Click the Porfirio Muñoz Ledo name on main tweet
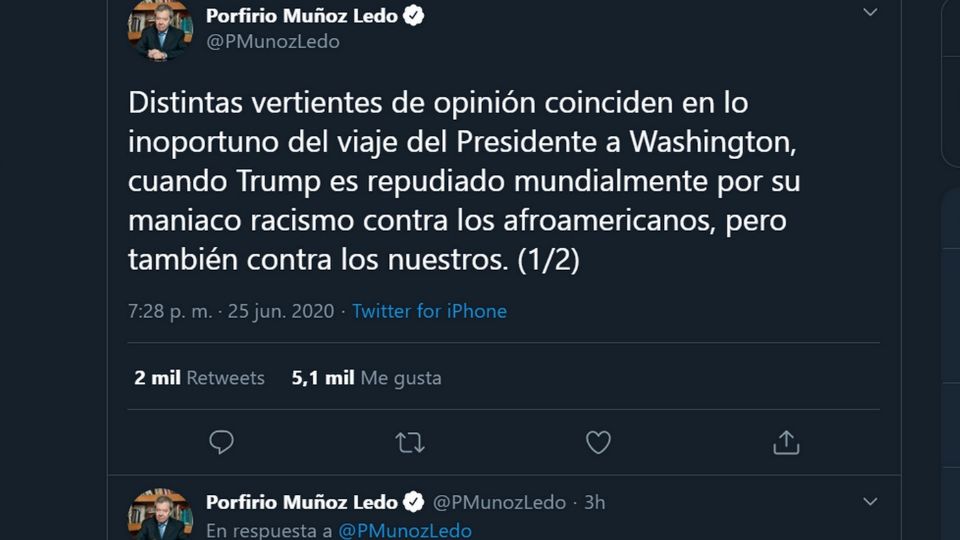 (x=301, y=16)
